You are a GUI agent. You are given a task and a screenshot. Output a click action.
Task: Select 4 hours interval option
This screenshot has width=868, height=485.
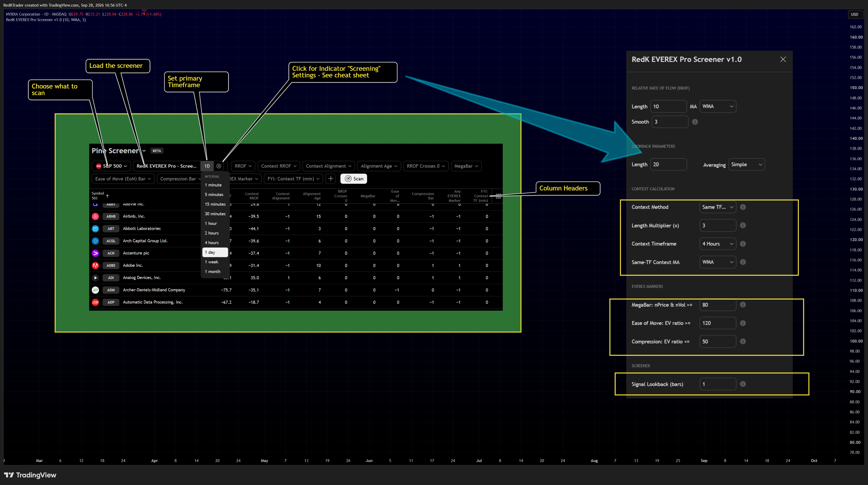[215, 243]
